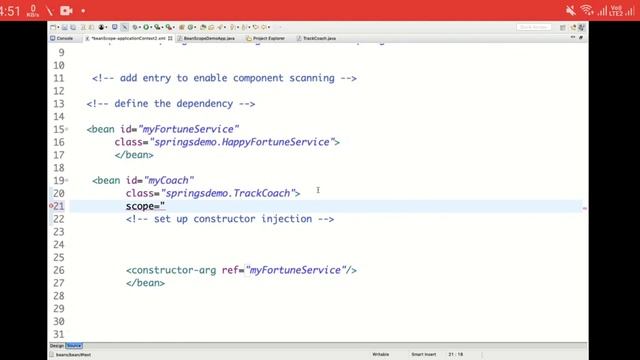Switch to the Design view tab
The image size is (640, 360).
57,346
